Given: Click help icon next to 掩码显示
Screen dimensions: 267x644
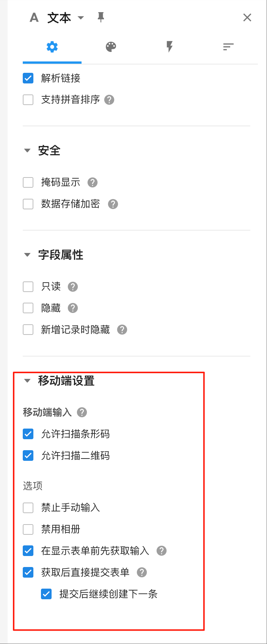Looking at the screenshot, I should coord(93,182).
